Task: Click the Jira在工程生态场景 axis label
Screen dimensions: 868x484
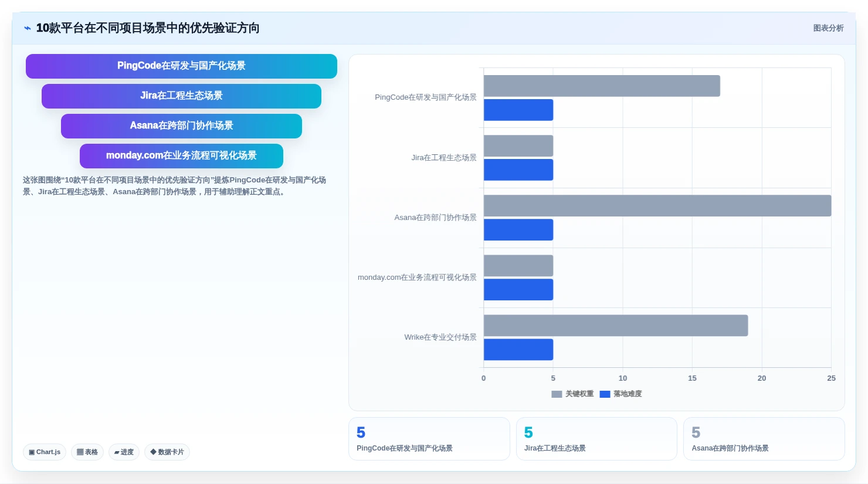Action: tap(444, 158)
